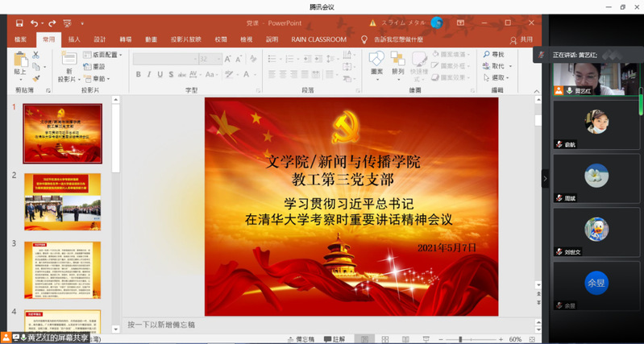Toggle Align Left paragraph alignment
The height and width of the screenshot is (344, 644).
(272, 74)
